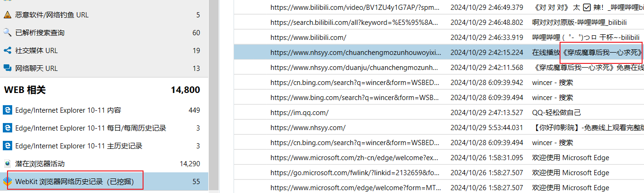Click the share icon beside 社交媒体 URL
The height and width of the screenshot is (193, 644).
pos(7,50)
